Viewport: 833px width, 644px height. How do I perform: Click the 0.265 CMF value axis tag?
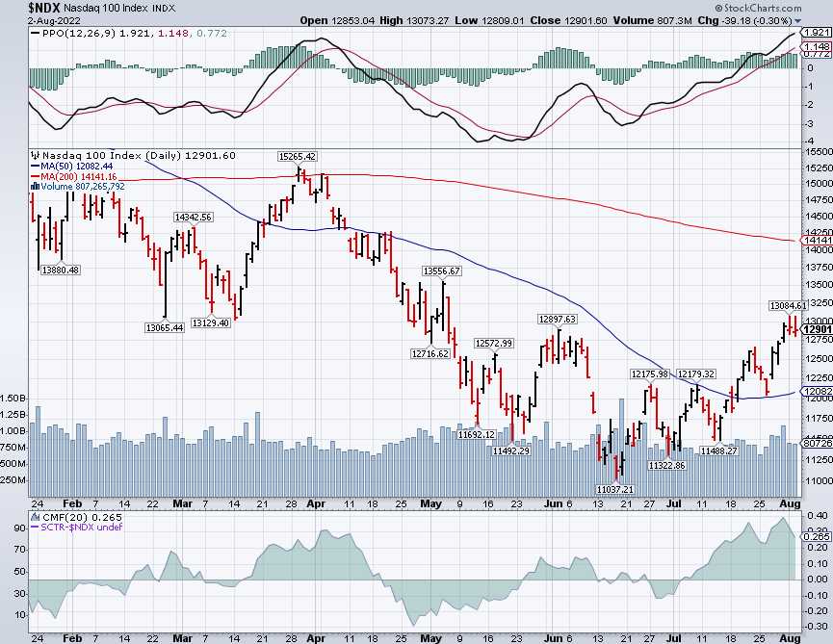pos(815,536)
